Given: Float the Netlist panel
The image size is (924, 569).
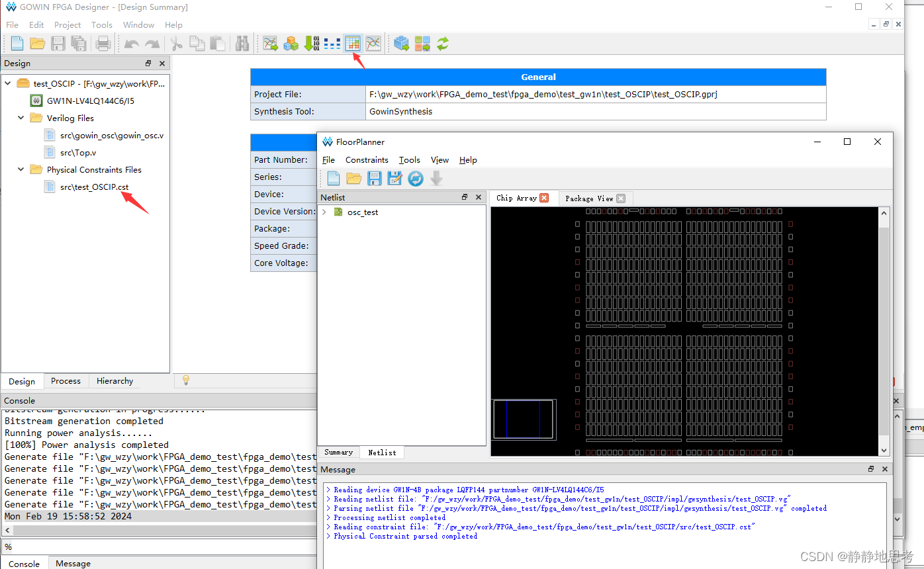Looking at the screenshot, I should 465,197.
